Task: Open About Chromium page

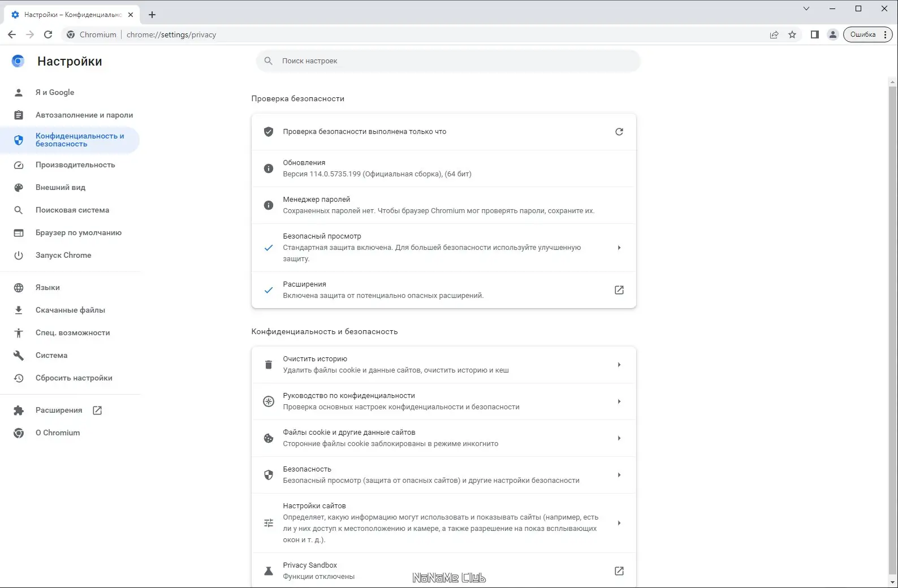Action: tap(58, 433)
